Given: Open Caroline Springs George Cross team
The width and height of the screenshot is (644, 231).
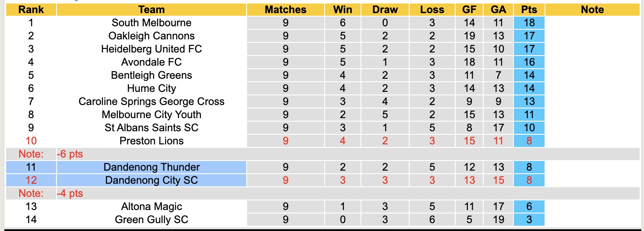Looking at the screenshot, I should click(x=151, y=101).
